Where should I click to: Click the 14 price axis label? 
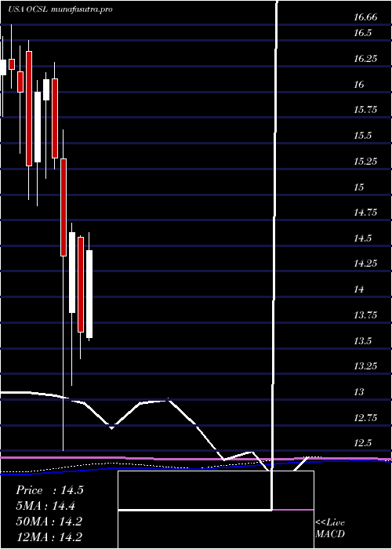(x=358, y=289)
